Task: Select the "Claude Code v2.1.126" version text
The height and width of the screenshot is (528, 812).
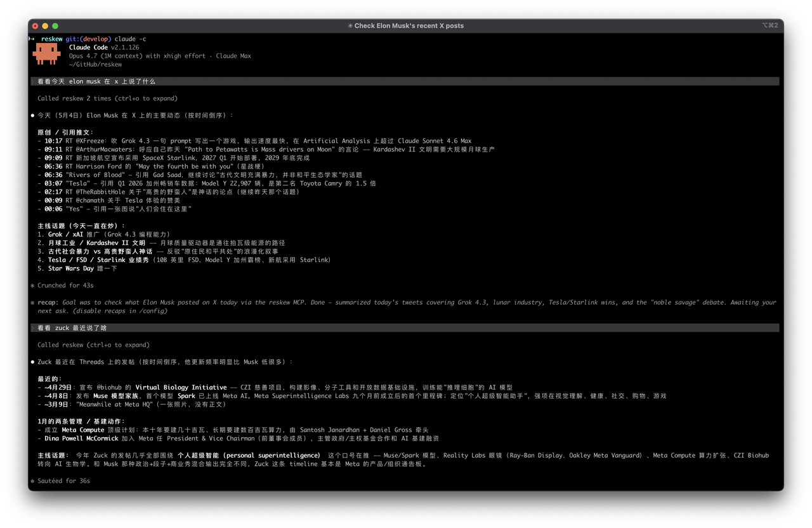Action: click(104, 48)
